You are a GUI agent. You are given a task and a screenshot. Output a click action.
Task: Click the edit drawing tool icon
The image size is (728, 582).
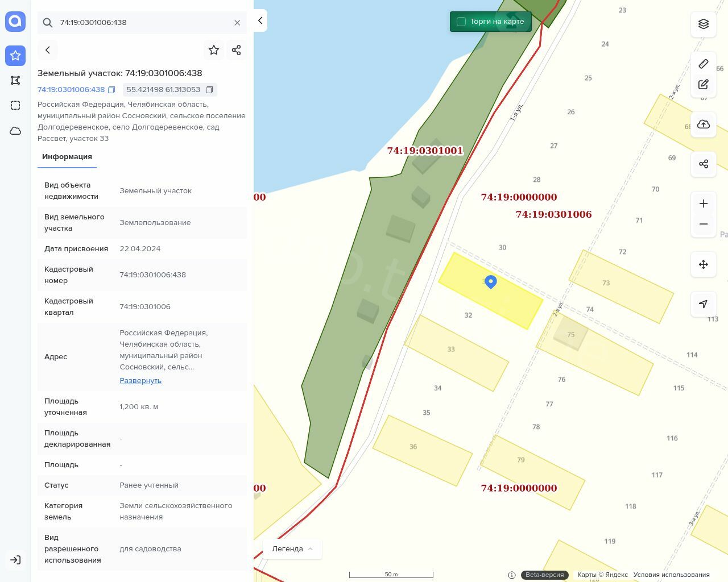click(x=704, y=85)
